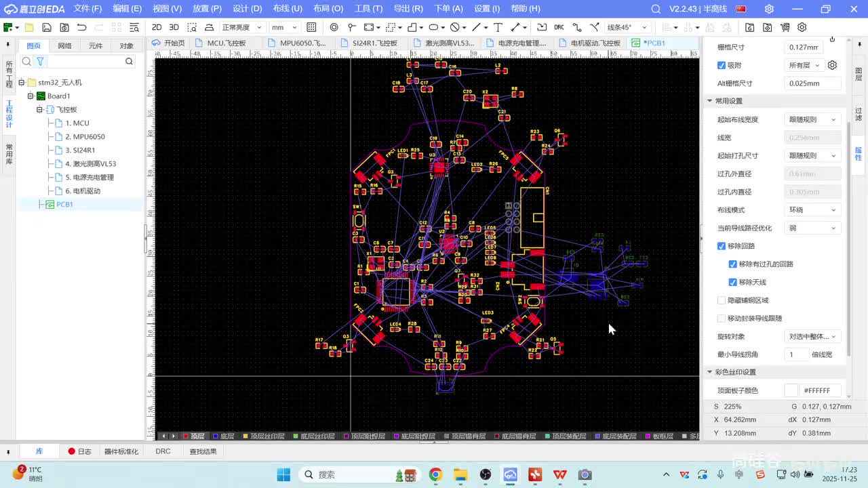Open the DRC bottom panel tab
Image resolution: width=868 pixels, height=488 pixels.
[x=163, y=451]
